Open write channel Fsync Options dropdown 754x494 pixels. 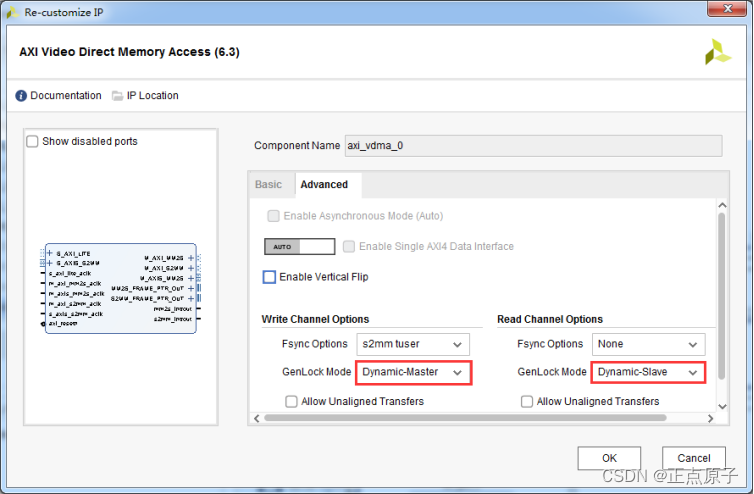click(413, 344)
